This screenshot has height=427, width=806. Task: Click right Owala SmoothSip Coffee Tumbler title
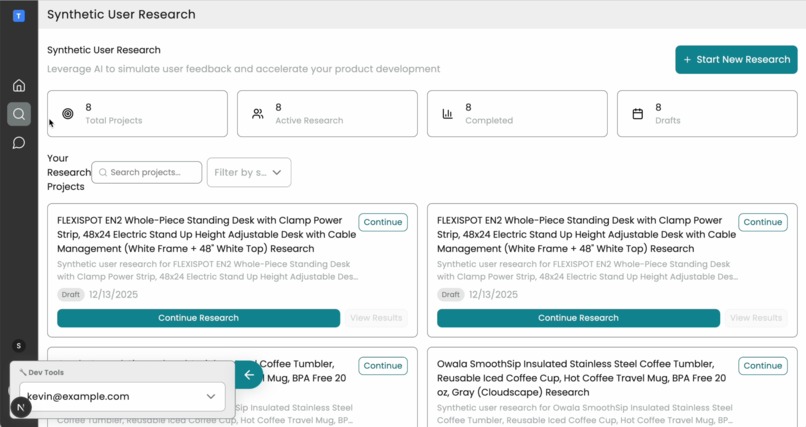pos(581,378)
